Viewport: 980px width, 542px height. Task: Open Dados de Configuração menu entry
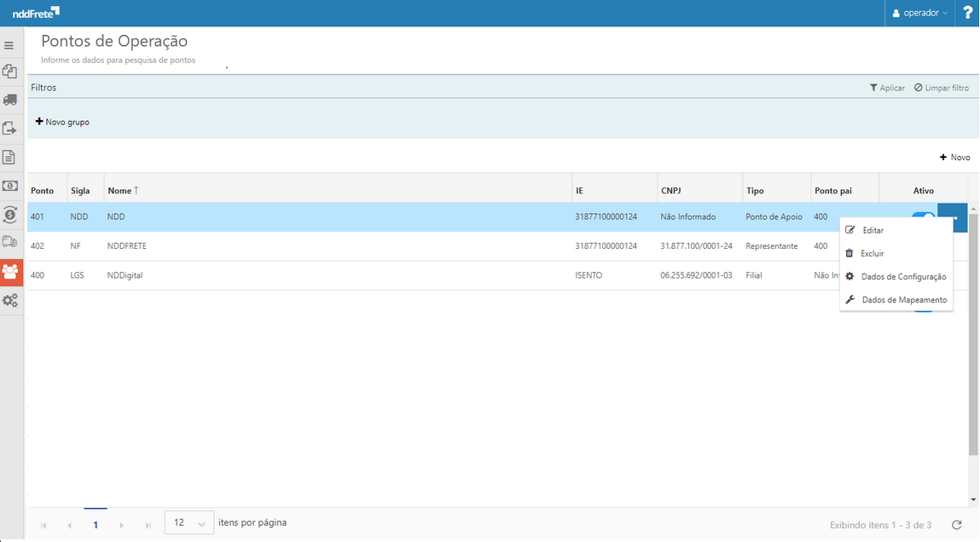(x=902, y=277)
